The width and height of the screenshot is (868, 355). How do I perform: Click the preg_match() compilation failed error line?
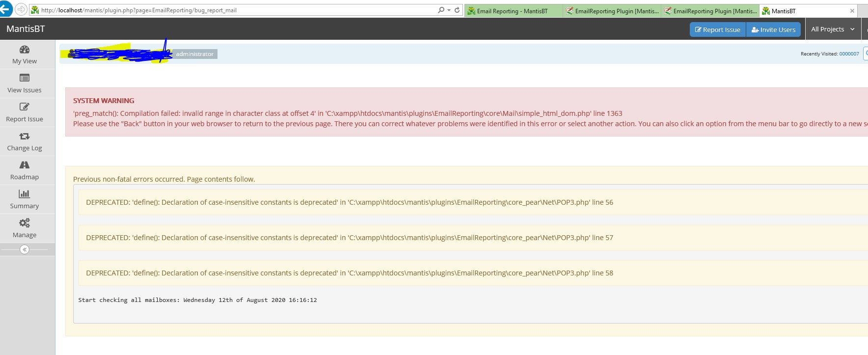(348, 113)
